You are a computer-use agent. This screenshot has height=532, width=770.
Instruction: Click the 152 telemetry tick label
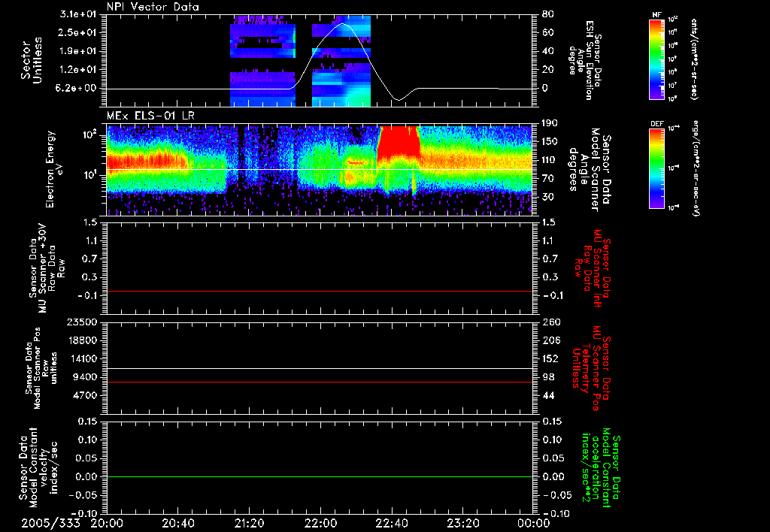pyautogui.click(x=550, y=358)
